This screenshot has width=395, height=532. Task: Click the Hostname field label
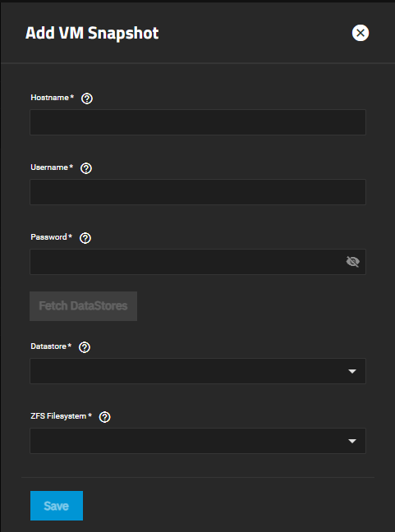tap(50, 98)
